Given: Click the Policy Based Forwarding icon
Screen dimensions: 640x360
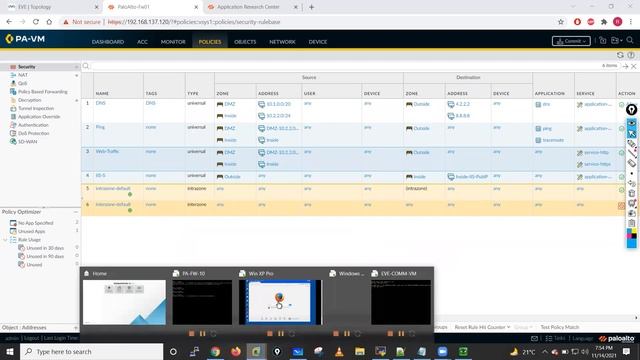Looking at the screenshot, I should coord(13,92).
